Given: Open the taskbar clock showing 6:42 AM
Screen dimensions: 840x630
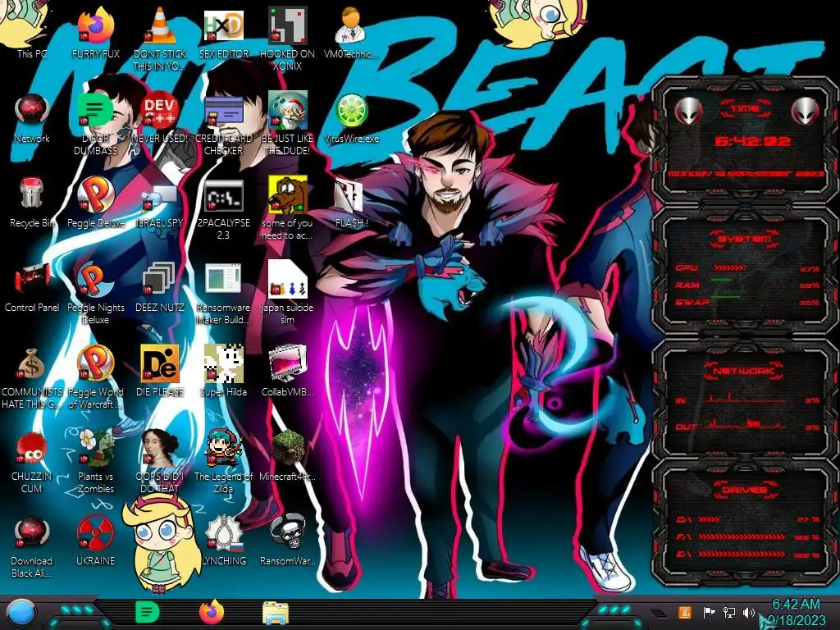Looking at the screenshot, I should pos(796,612).
